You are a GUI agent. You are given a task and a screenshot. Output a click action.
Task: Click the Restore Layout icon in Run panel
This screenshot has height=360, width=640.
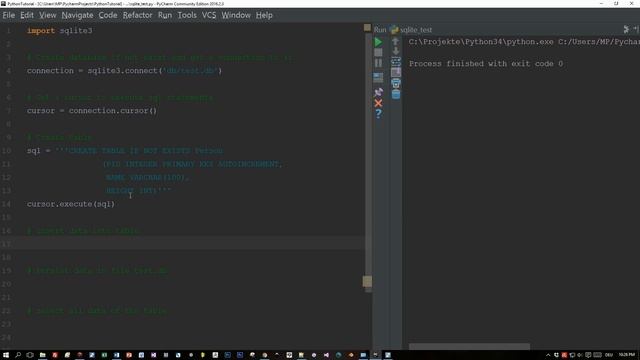[x=378, y=78]
